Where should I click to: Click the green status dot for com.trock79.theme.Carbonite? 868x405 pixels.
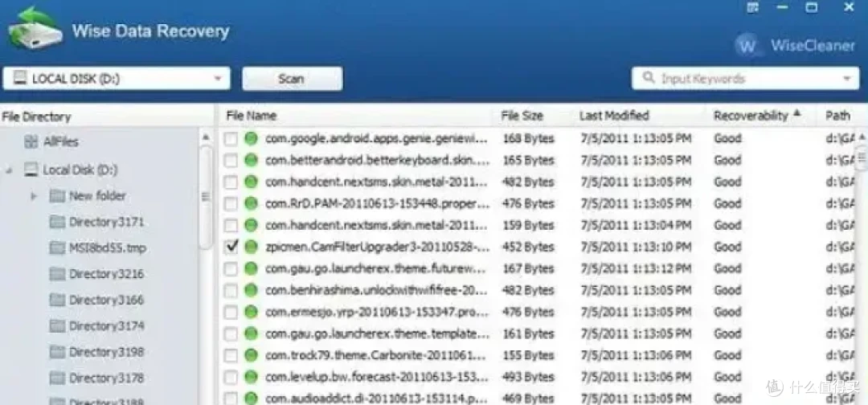(252, 355)
